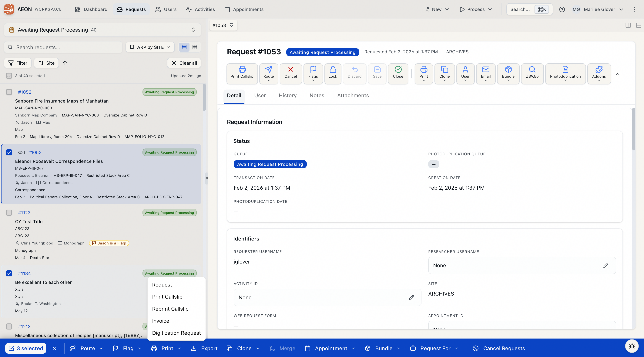
Task: Open the Z39.50 search tool
Action: click(532, 74)
